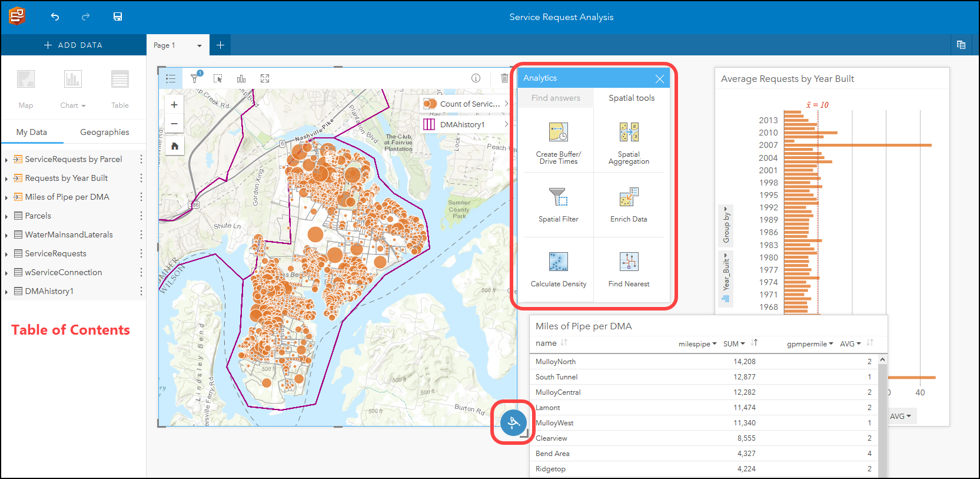Screen dimensions: 980x479
Task: Choose the Find Nearest tool
Action: 629,269
